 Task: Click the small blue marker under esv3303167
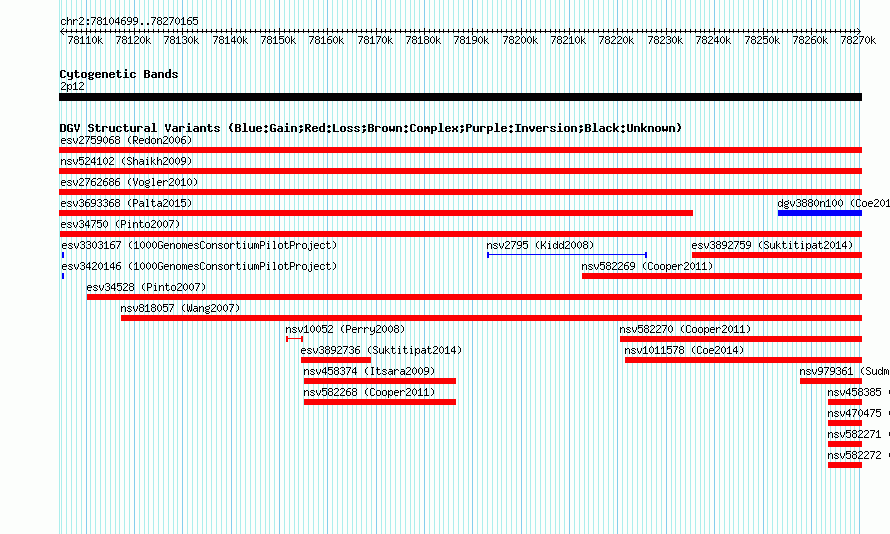coord(63,255)
